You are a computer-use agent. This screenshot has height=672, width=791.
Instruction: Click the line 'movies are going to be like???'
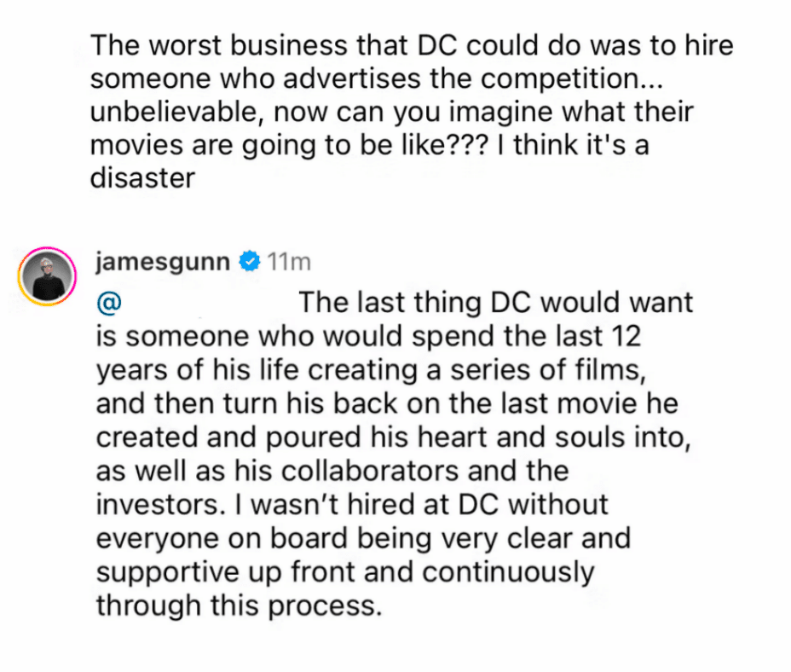coord(370,146)
